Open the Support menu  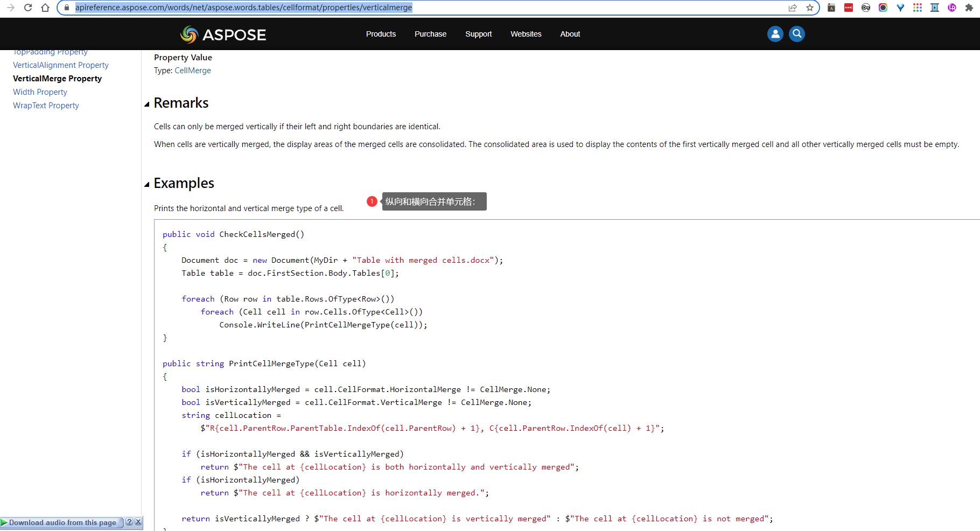tap(478, 34)
